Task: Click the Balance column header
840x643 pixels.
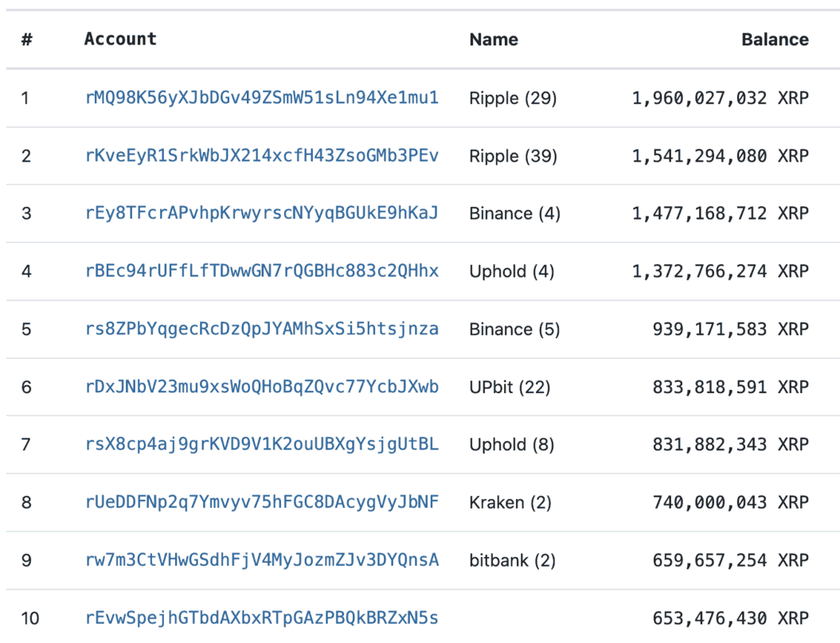Action: (x=776, y=40)
